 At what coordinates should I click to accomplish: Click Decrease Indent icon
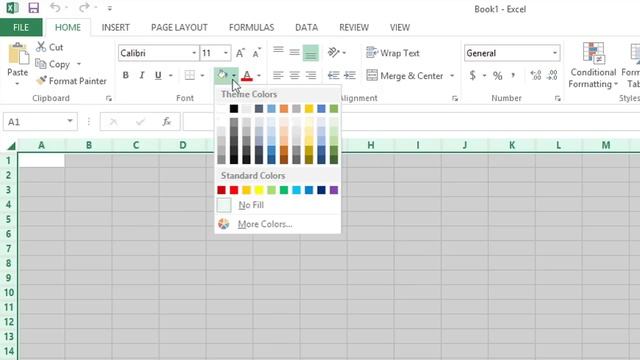click(333, 75)
